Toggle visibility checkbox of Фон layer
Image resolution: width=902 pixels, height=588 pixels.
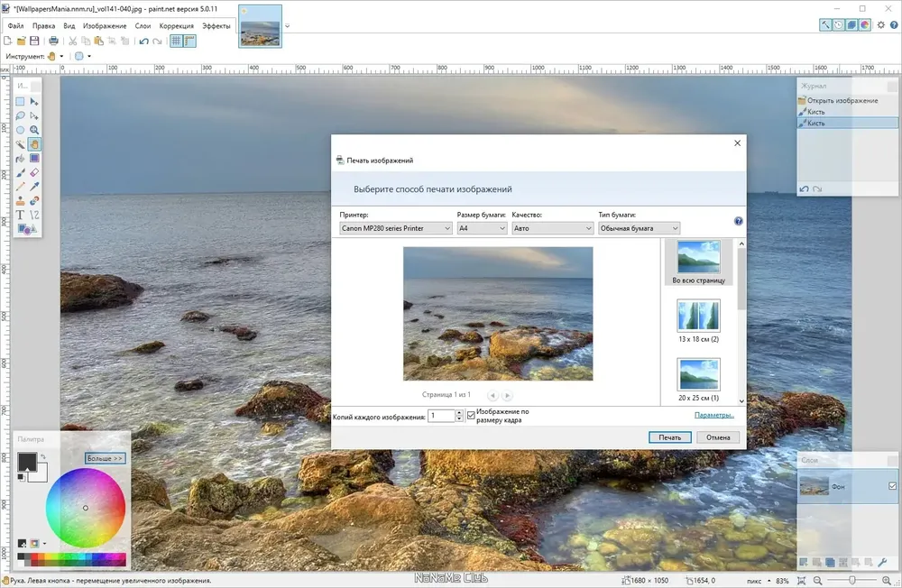coord(892,486)
